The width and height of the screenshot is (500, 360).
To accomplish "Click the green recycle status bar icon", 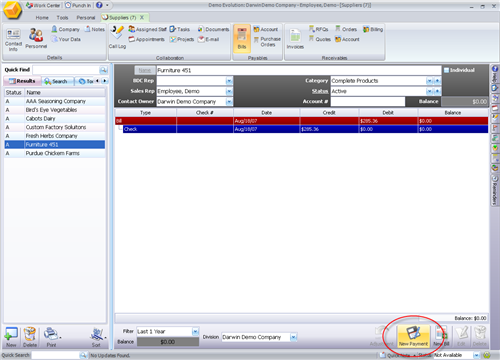I will (487, 355).
